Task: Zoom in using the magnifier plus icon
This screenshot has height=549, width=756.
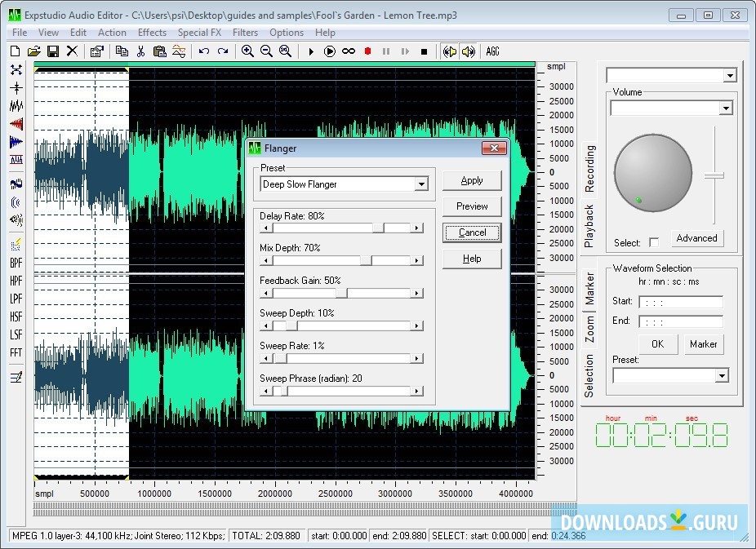Action: pos(247,51)
